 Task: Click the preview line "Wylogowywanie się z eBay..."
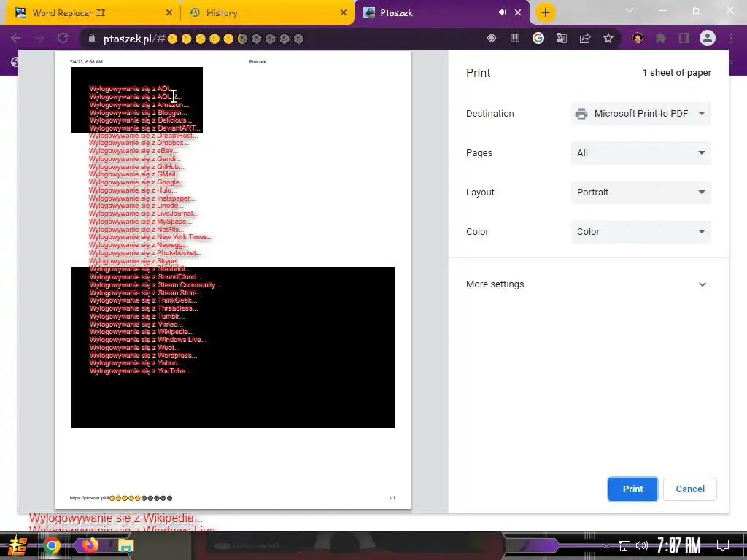click(133, 151)
